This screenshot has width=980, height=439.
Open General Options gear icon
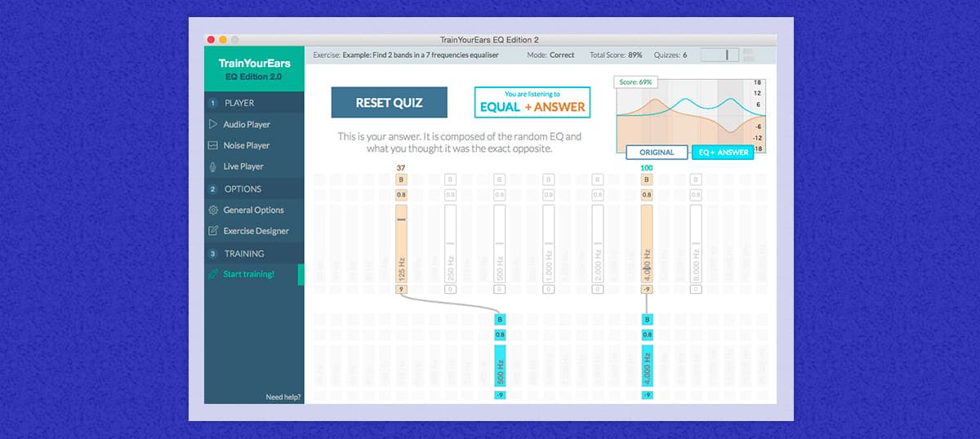click(x=213, y=211)
